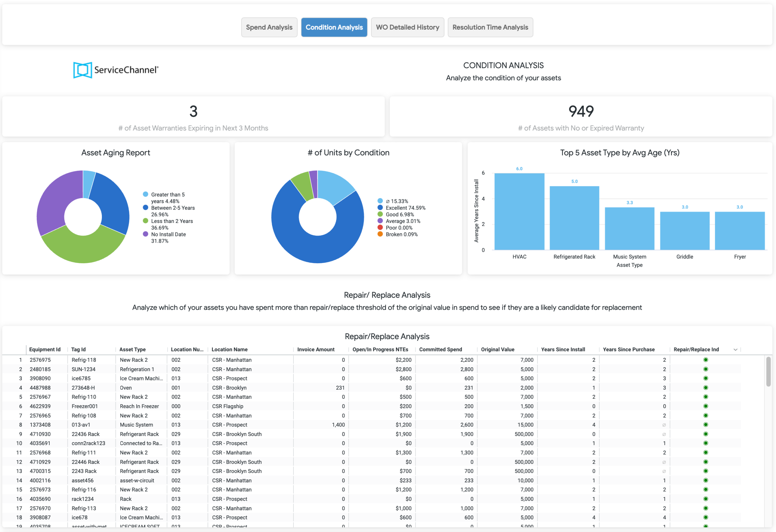Click the Broken legend dot in condition chart
The height and width of the screenshot is (532, 776).
pos(380,234)
